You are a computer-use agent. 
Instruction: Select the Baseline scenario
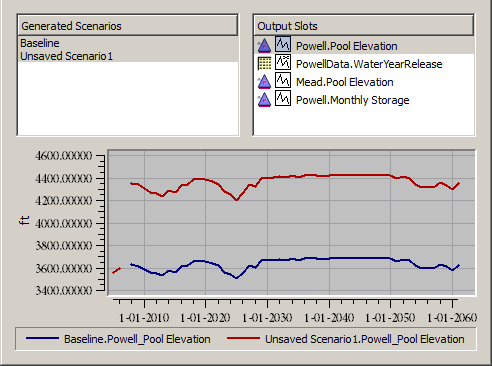128,43
